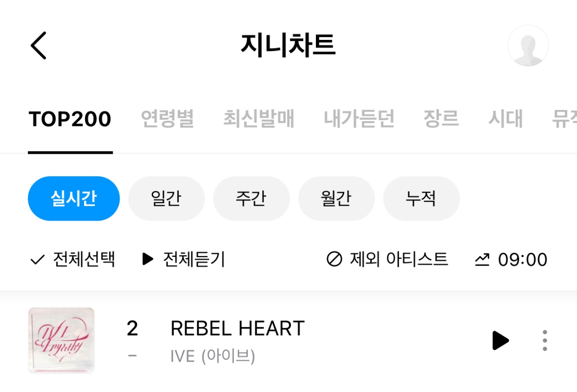Open the 시대 era tab

505,119
